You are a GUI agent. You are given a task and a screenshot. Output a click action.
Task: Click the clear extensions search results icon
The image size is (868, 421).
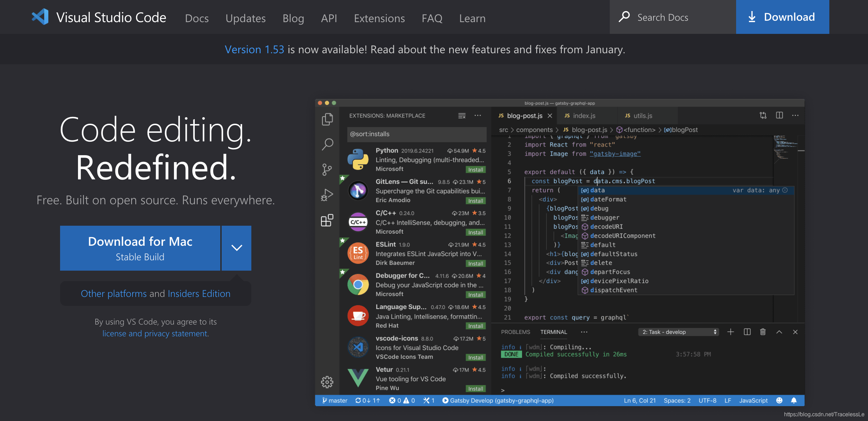pyautogui.click(x=462, y=116)
